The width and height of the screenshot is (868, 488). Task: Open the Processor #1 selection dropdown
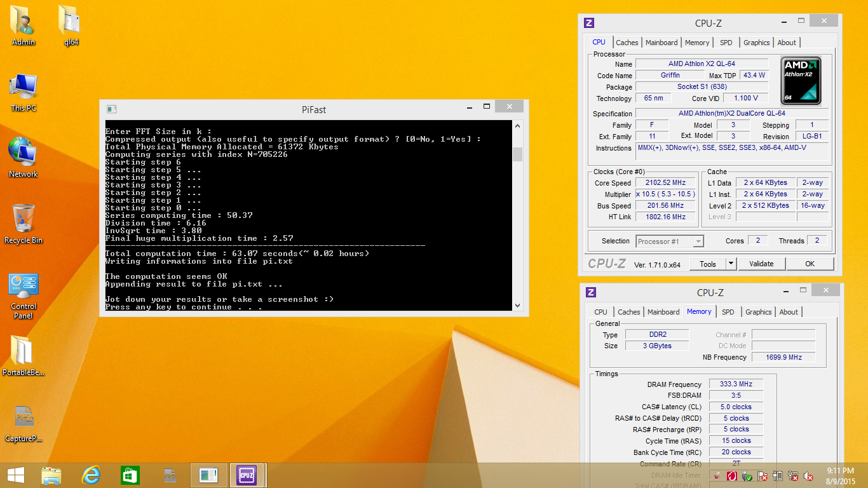(x=668, y=241)
